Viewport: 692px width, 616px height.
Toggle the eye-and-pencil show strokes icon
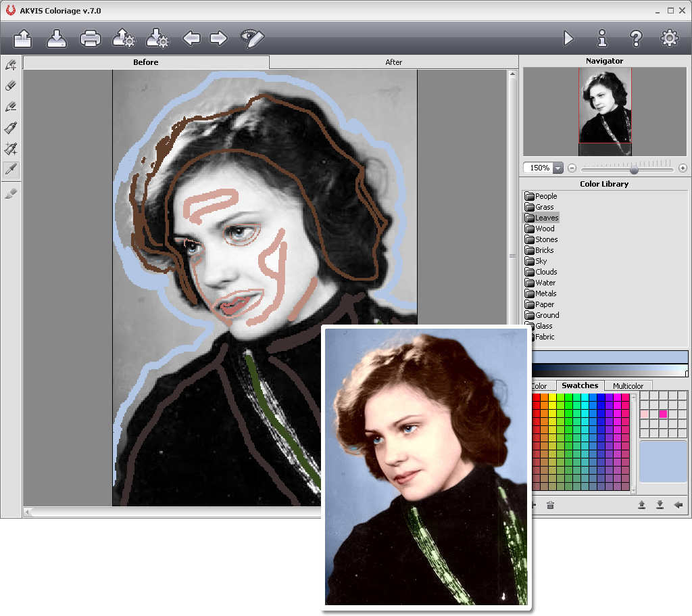[252, 39]
